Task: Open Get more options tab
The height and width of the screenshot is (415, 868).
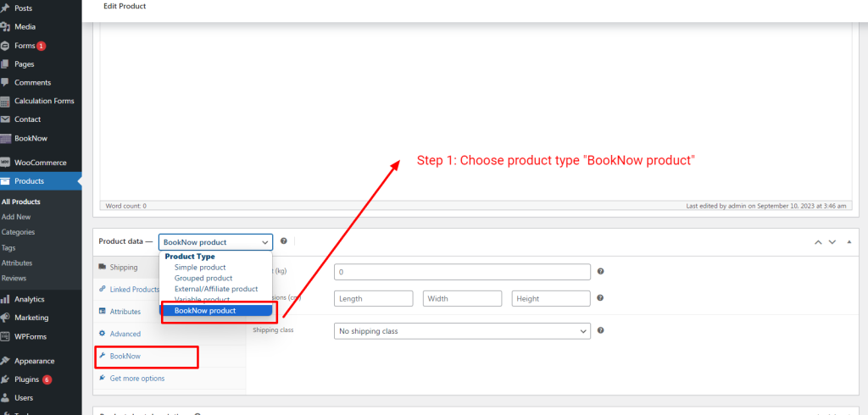Action: point(137,379)
